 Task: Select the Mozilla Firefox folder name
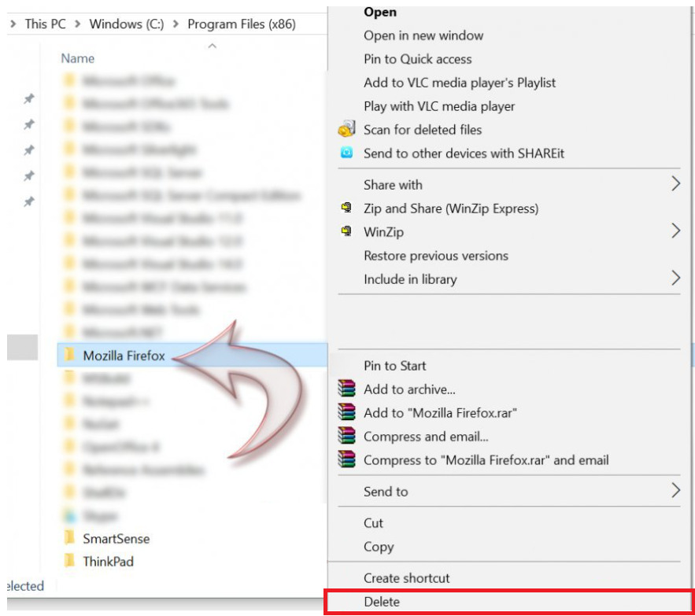coord(124,356)
